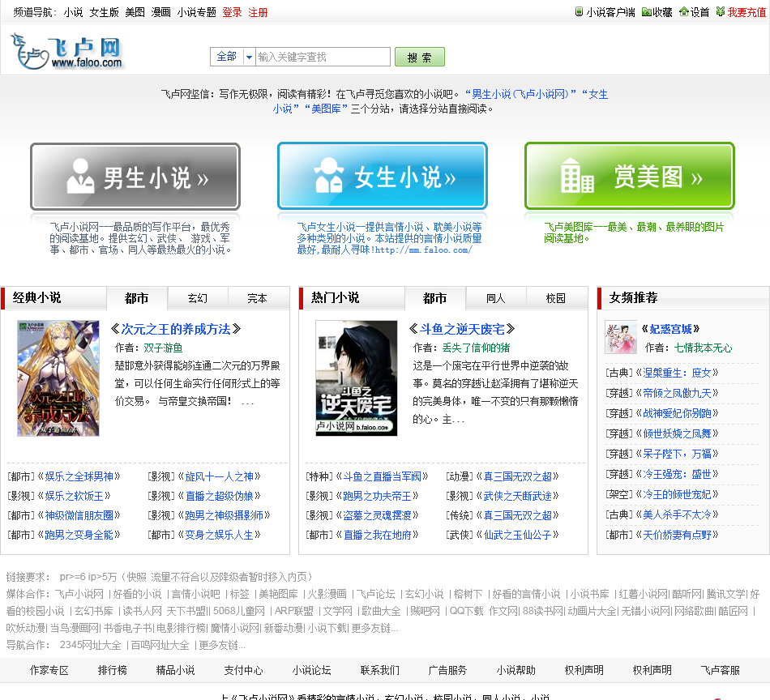Open the 小说客户端 phone icon link
770x700 pixels.
click(x=605, y=12)
